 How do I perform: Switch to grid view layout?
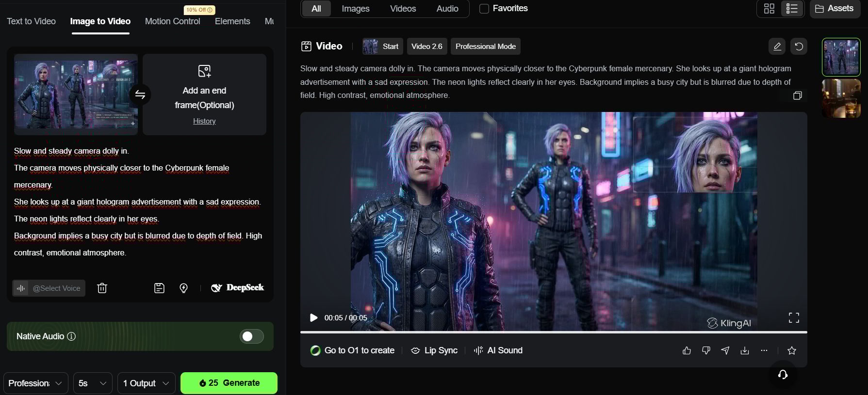(x=769, y=9)
